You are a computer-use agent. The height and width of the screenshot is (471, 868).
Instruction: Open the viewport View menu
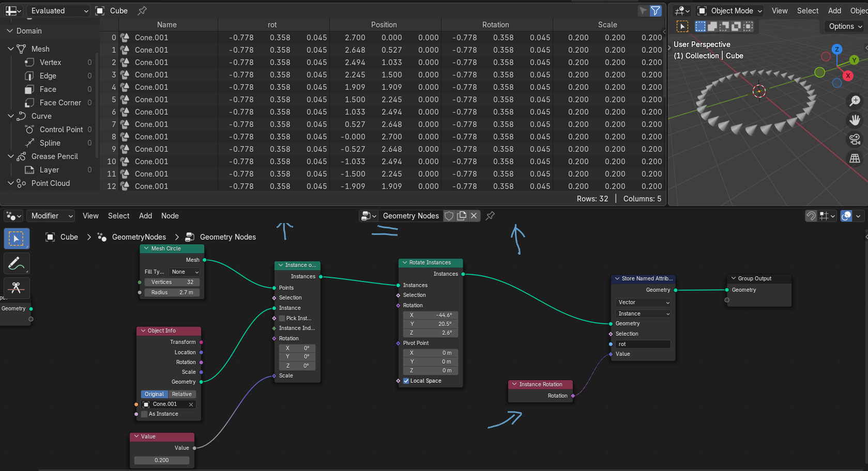[x=779, y=11]
